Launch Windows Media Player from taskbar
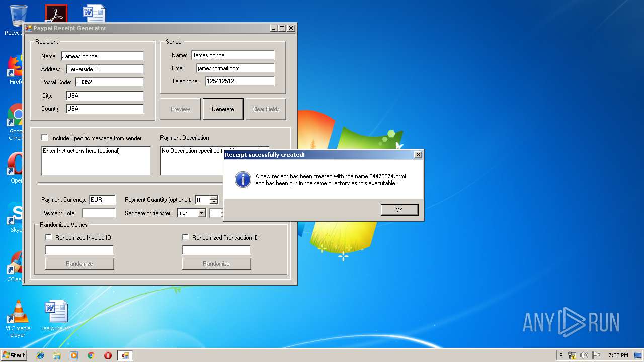Viewport: 644px width, 362px height. pos(74,355)
